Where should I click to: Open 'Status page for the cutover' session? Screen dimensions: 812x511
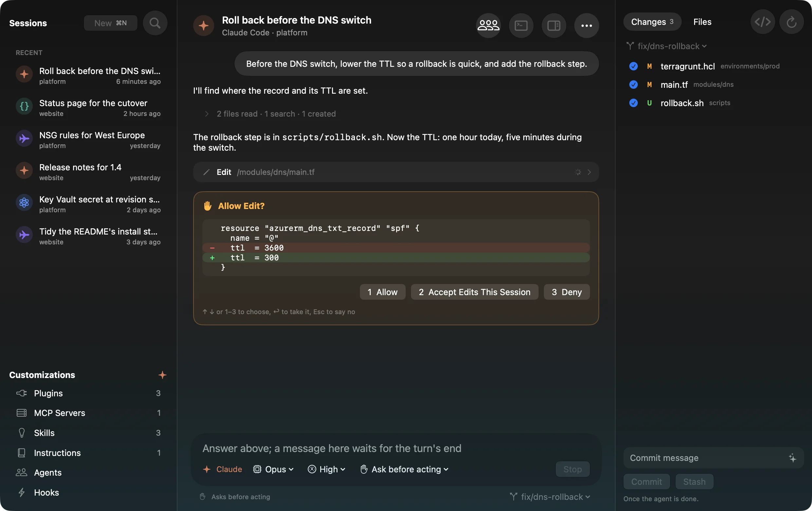[x=88, y=107]
